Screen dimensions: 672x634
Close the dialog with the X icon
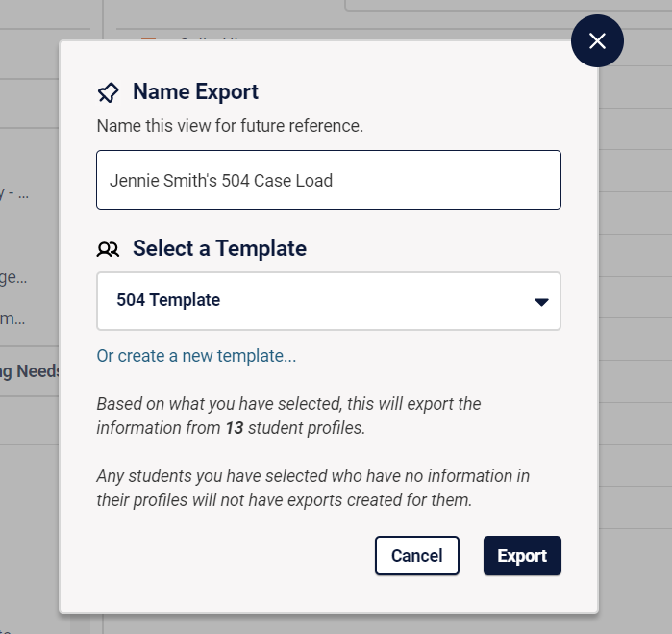597,41
